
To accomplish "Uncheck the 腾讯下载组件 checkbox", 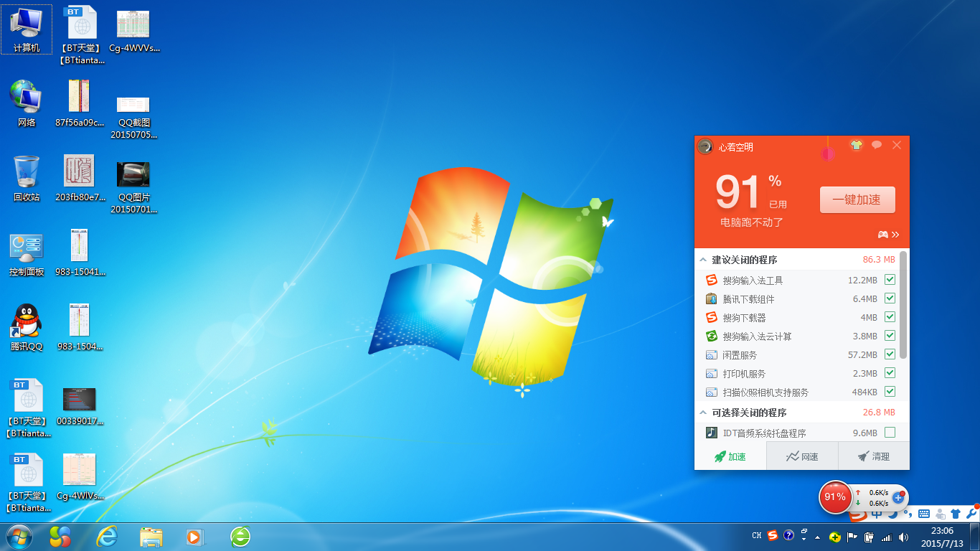I will pos(890,298).
